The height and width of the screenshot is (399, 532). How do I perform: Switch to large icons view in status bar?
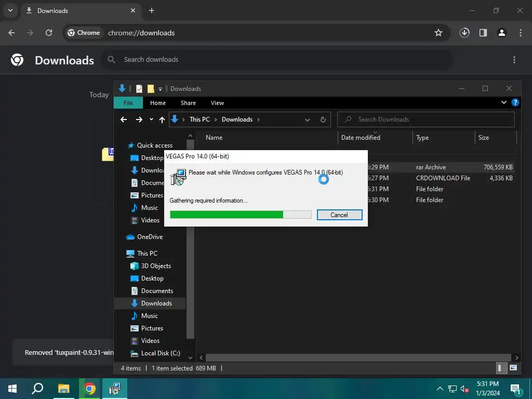[x=513, y=368]
